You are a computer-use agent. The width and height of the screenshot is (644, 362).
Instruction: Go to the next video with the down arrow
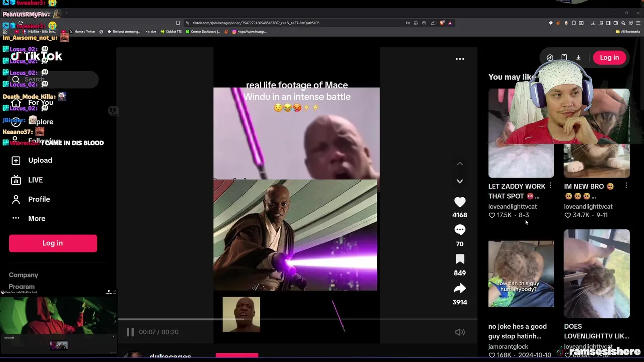460,181
